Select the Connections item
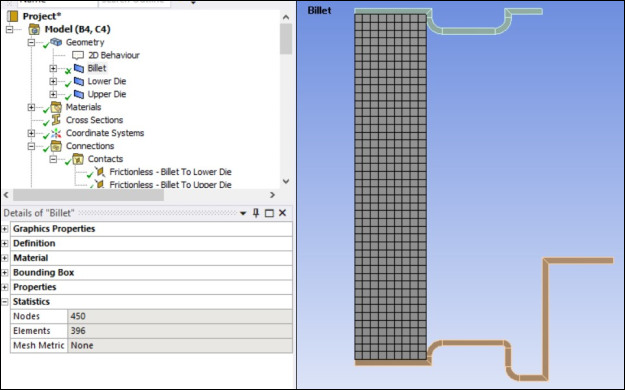This screenshot has width=625, height=390. tap(90, 146)
